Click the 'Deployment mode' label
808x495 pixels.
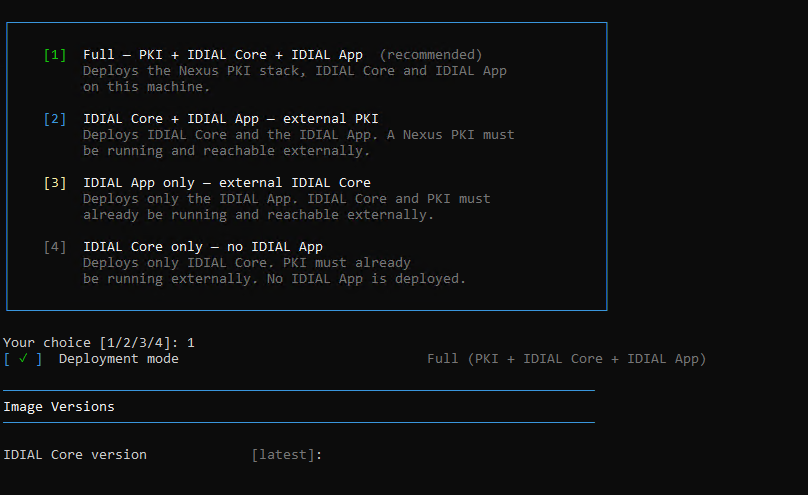(x=119, y=359)
